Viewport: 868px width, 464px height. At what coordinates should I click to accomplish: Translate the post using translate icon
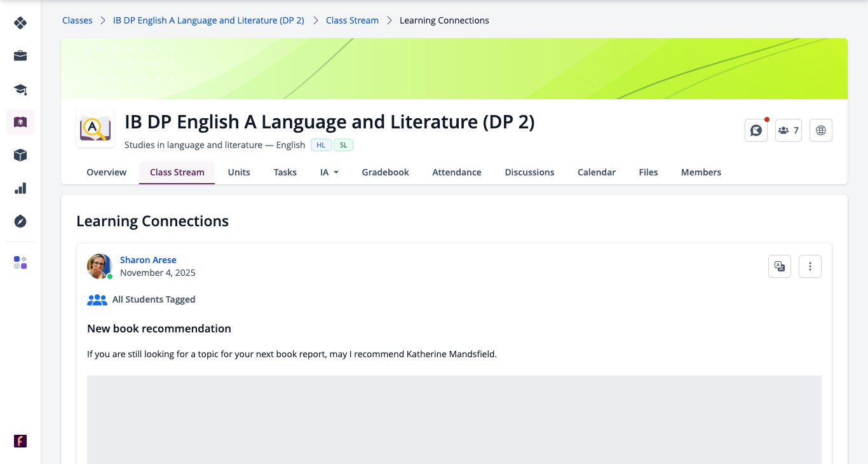pos(780,266)
